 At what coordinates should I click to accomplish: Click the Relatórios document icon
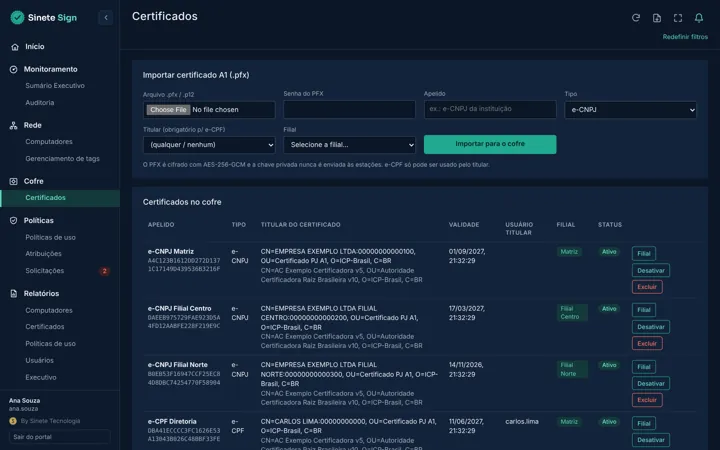pos(13,293)
